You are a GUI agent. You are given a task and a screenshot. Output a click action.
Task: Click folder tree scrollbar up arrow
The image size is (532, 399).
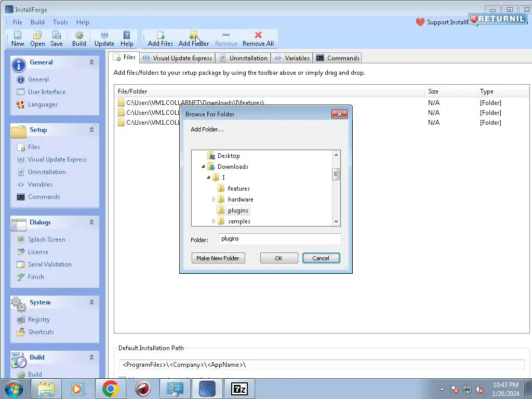[x=336, y=155]
